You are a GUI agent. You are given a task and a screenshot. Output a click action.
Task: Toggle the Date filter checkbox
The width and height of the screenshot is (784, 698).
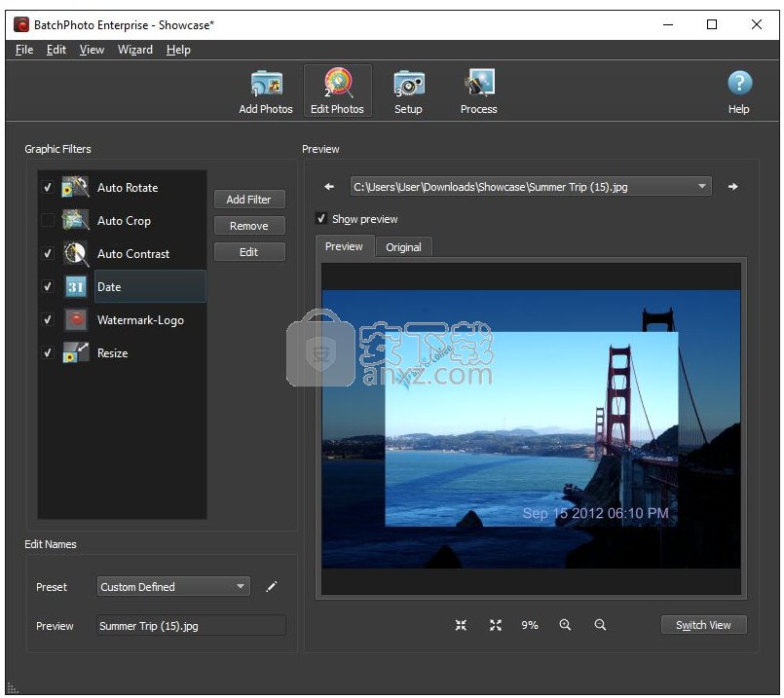coord(47,287)
